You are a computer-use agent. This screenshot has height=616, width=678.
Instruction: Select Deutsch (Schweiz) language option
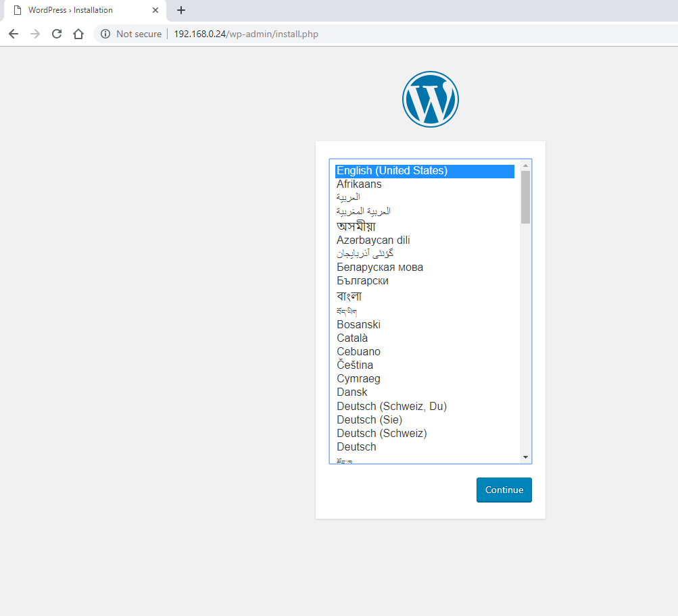tap(425, 433)
